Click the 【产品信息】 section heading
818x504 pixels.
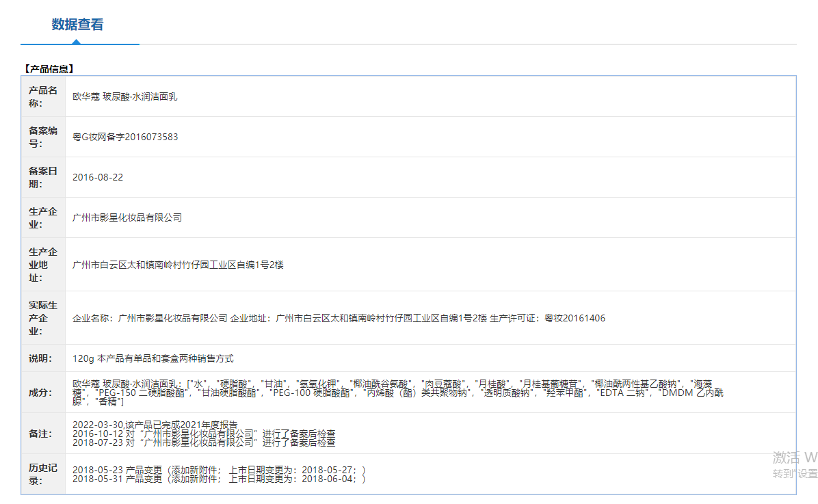[x=49, y=69]
